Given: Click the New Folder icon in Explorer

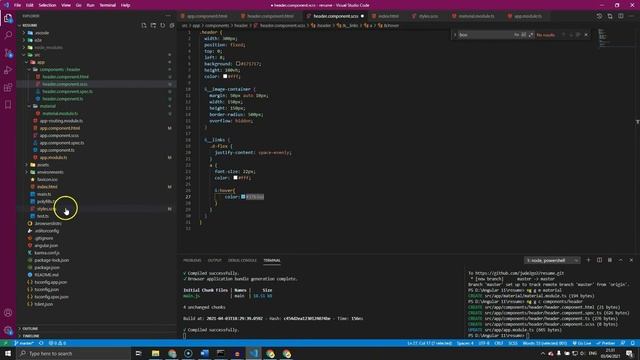Looking at the screenshot, I should (x=153, y=25).
